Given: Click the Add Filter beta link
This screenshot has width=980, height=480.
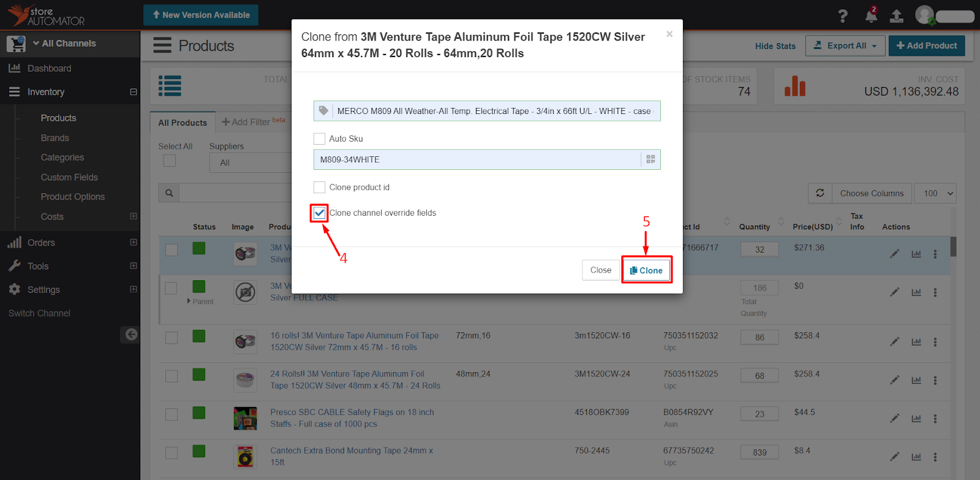Looking at the screenshot, I should point(254,122).
